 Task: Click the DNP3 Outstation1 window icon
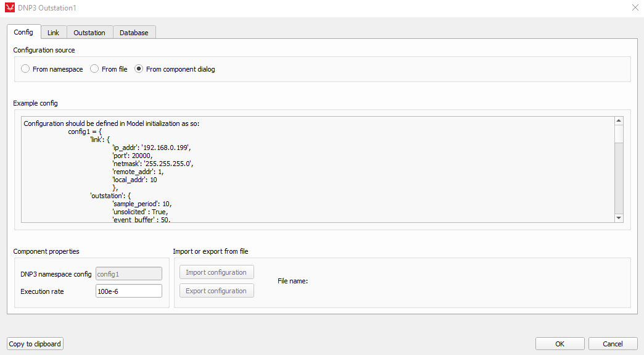click(x=9, y=7)
